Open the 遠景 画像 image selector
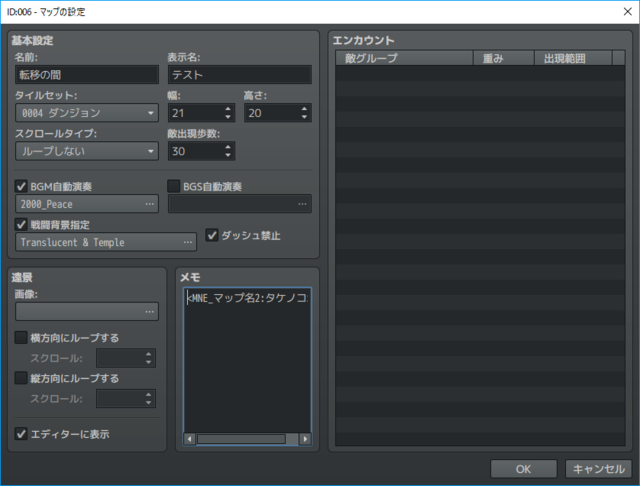The width and height of the screenshot is (640, 486). pos(87,311)
